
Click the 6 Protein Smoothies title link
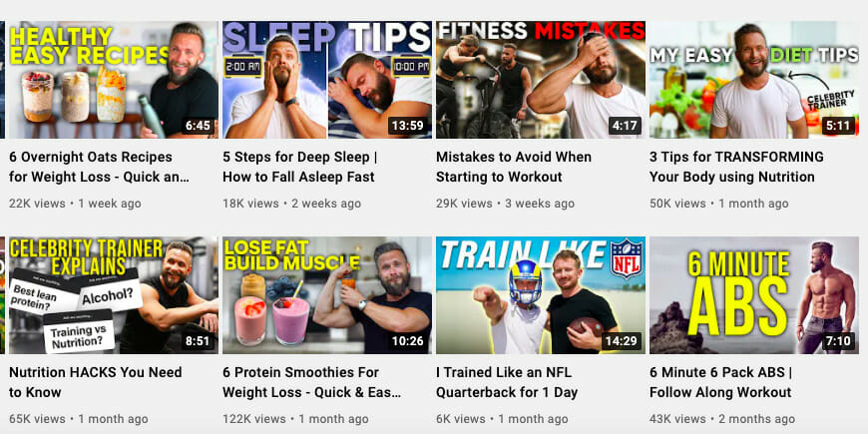click(x=311, y=382)
